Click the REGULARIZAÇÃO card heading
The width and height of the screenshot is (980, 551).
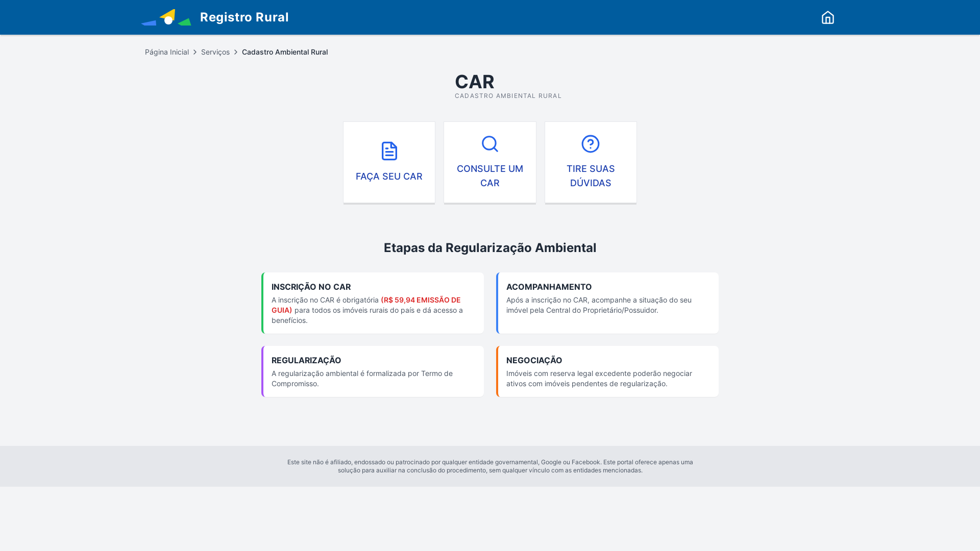tap(306, 360)
